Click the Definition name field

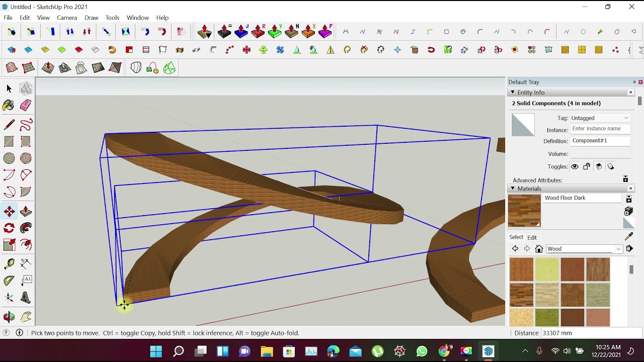tap(600, 141)
